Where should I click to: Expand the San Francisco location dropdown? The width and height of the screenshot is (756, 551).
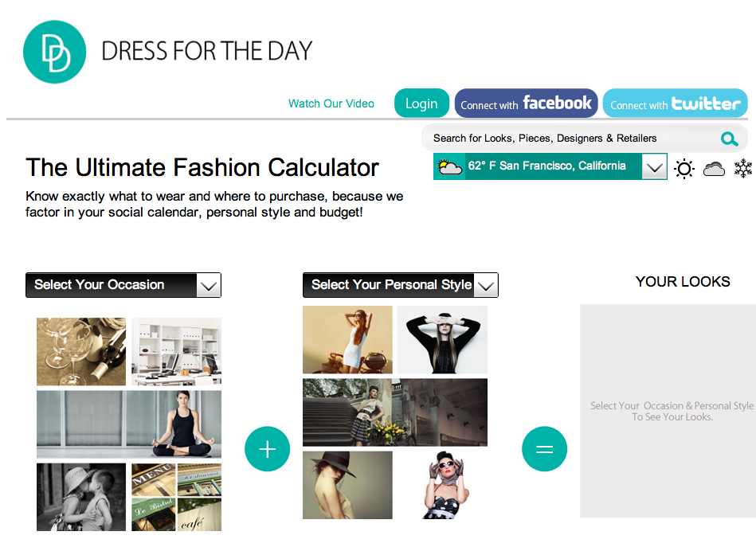pyautogui.click(x=654, y=167)
